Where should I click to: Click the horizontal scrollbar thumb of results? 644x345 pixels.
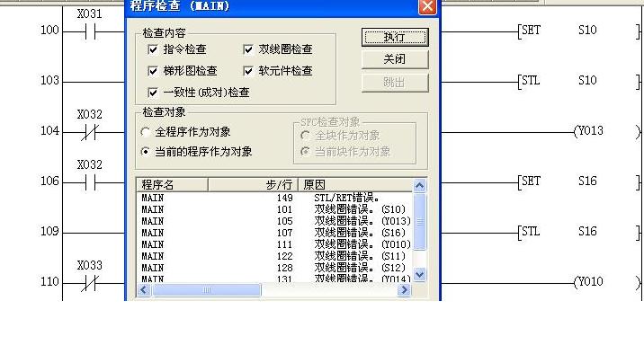tap(206, 290)
